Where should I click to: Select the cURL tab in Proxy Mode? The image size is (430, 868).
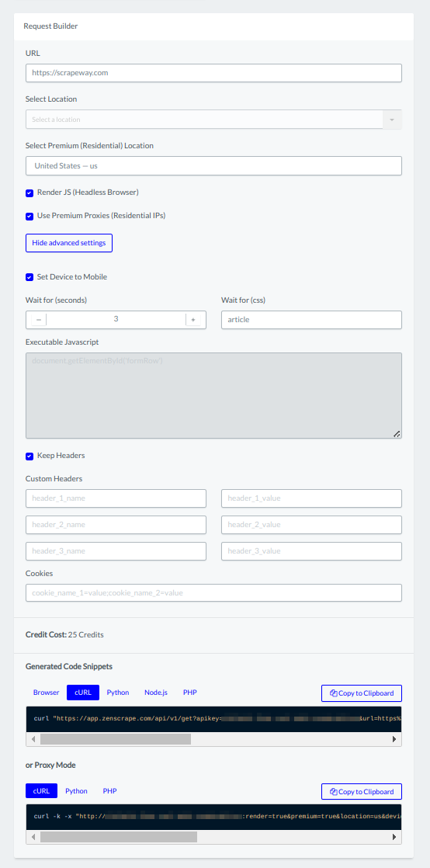[41, 791]
